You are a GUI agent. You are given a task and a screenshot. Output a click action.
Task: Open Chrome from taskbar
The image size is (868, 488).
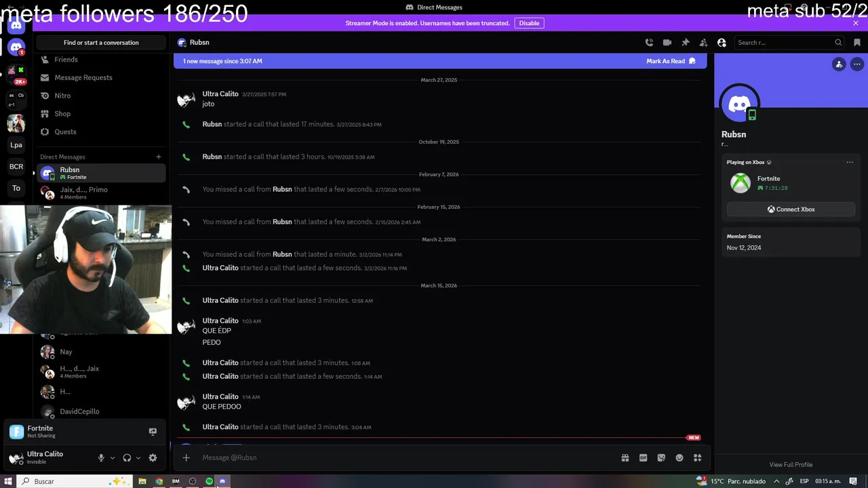pos(159,481)
